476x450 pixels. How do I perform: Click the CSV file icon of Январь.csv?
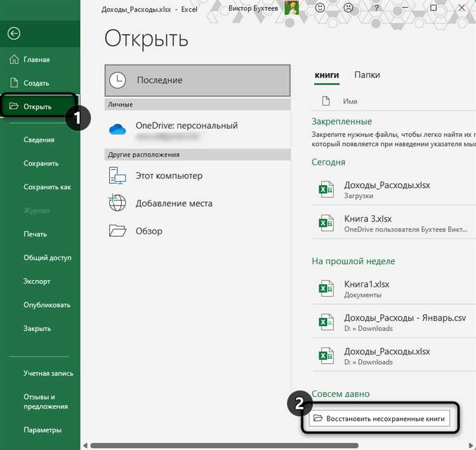pos(326,322)
